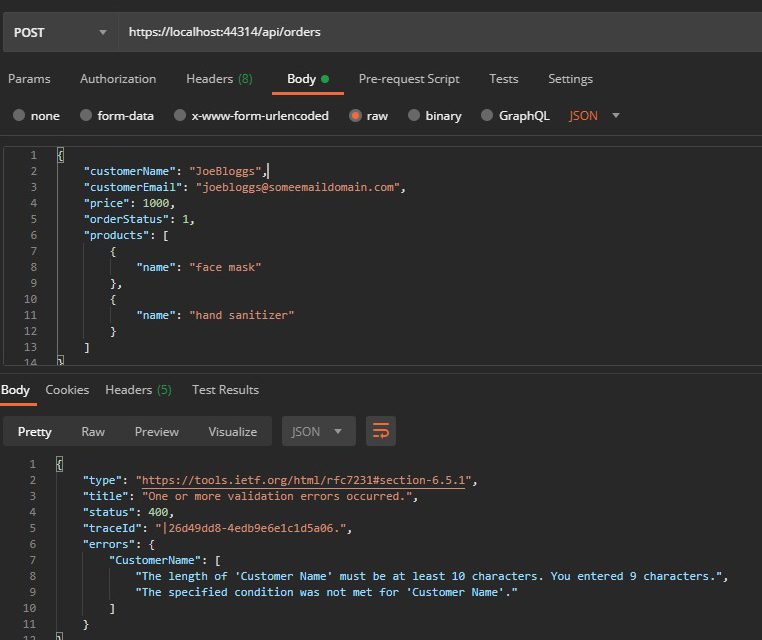
Task: Choose x-www-form-urlencoded body type
Action: point(181,116)
